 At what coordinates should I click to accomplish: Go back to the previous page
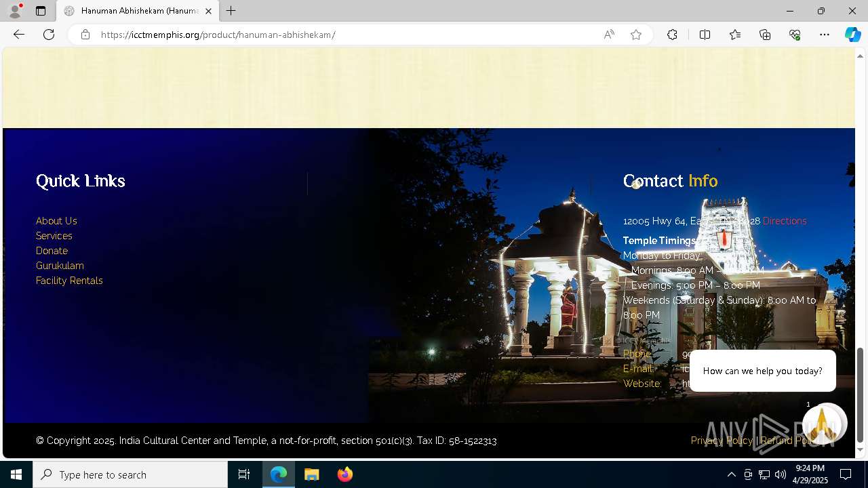19,35
